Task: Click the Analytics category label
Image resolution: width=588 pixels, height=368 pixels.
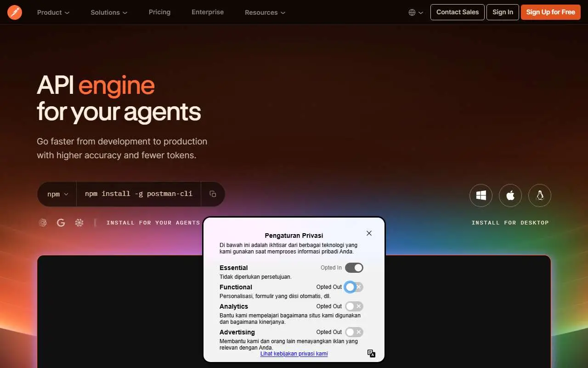Action: 234,306
